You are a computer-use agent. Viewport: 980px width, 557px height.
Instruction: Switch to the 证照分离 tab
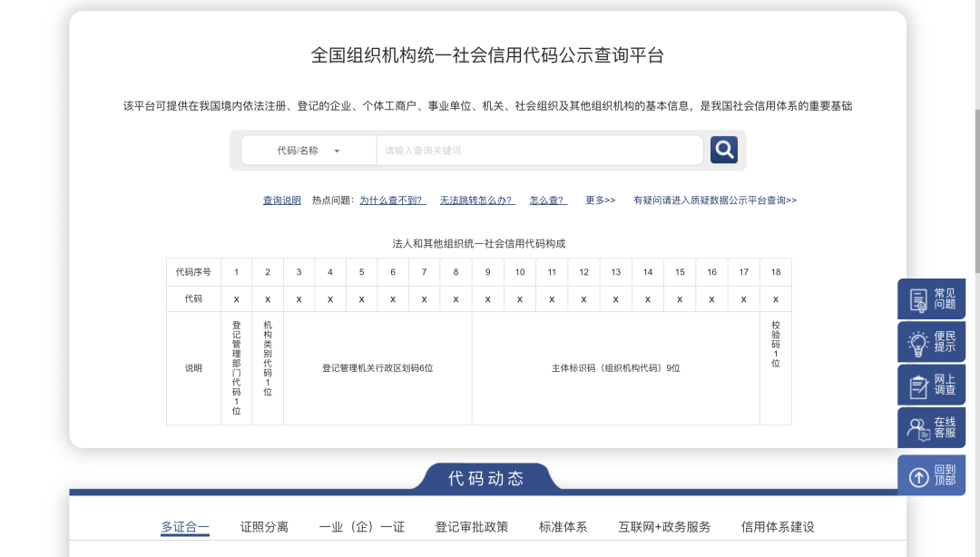click(263, 526)
